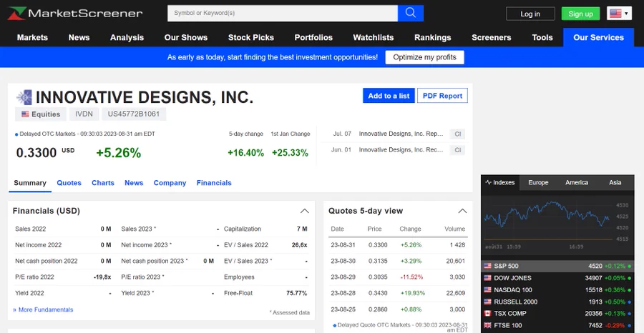Click the 23-08-31 quote date cell

pos(343,245)
